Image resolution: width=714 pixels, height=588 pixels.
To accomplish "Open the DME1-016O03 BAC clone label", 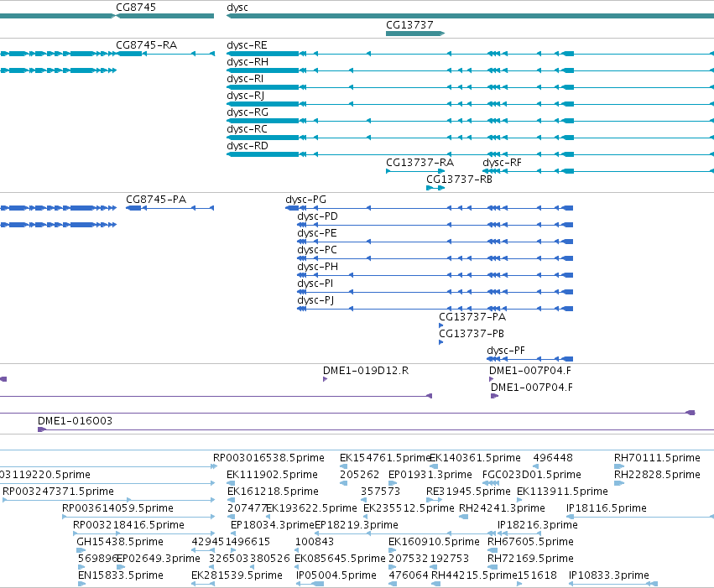I will [75, 421].
